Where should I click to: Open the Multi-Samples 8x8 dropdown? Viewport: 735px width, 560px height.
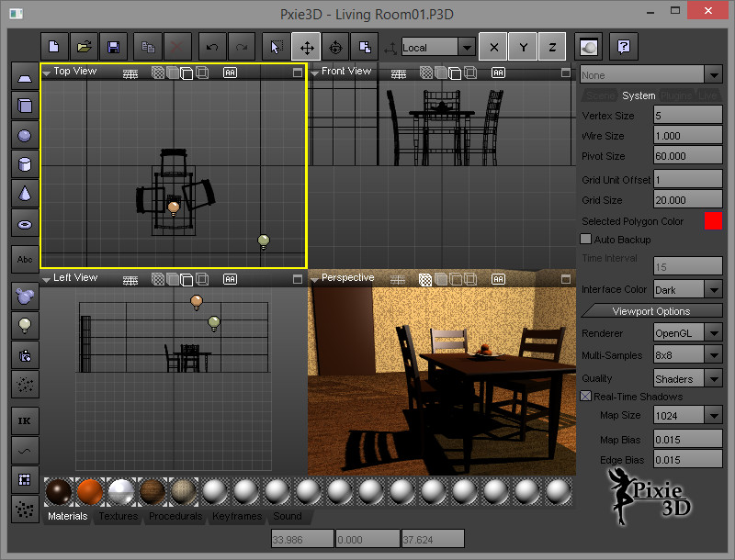(x=714, y=355)
